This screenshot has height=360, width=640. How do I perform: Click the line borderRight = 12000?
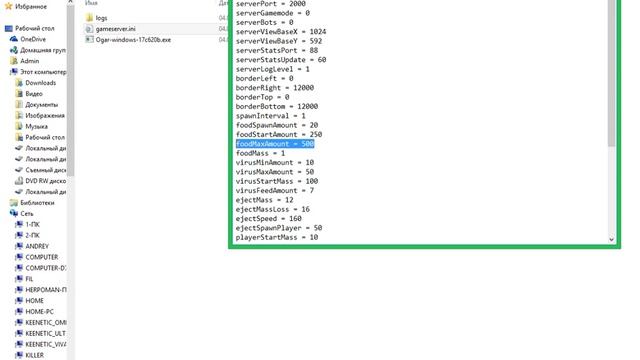(274, 88)
